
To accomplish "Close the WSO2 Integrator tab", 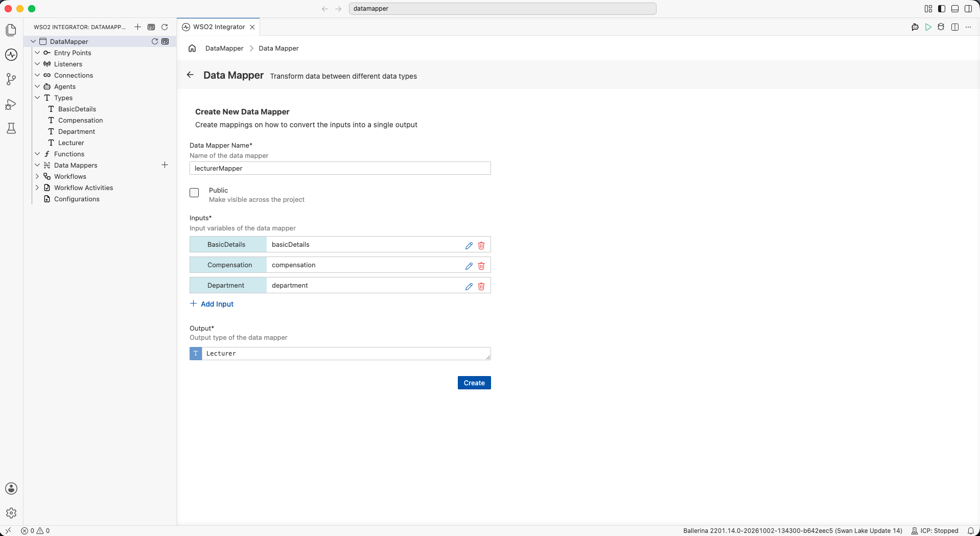I will click(x=252, y=27).
